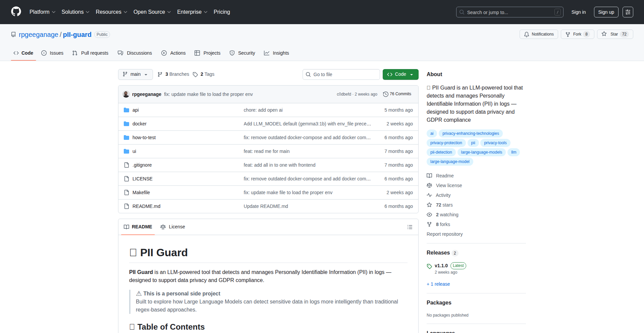Open the Discussions tab
The image size is (644, 333).
pyautogui.click(x=135, y=53)
